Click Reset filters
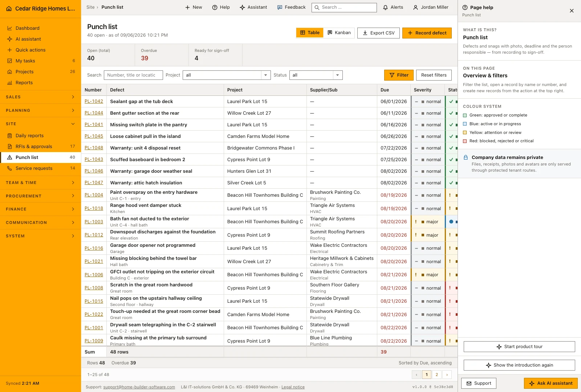Image resolution: width=581 pixels, height=392 pixels. point(434,75)
